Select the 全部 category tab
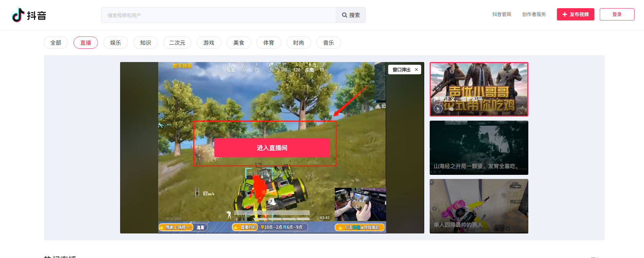644x258 pixels. pyautogui.click(x=56, y=43)
